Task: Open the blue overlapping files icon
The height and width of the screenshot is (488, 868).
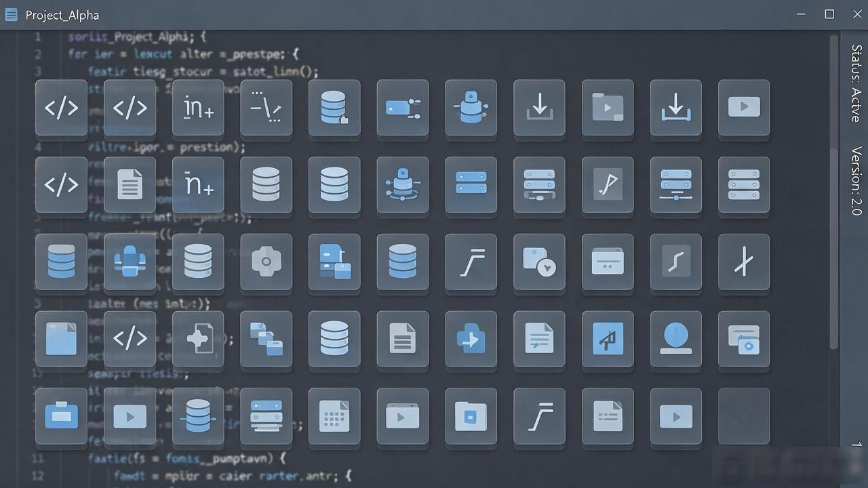Action: pyautogui.click(x=334, y=262)
